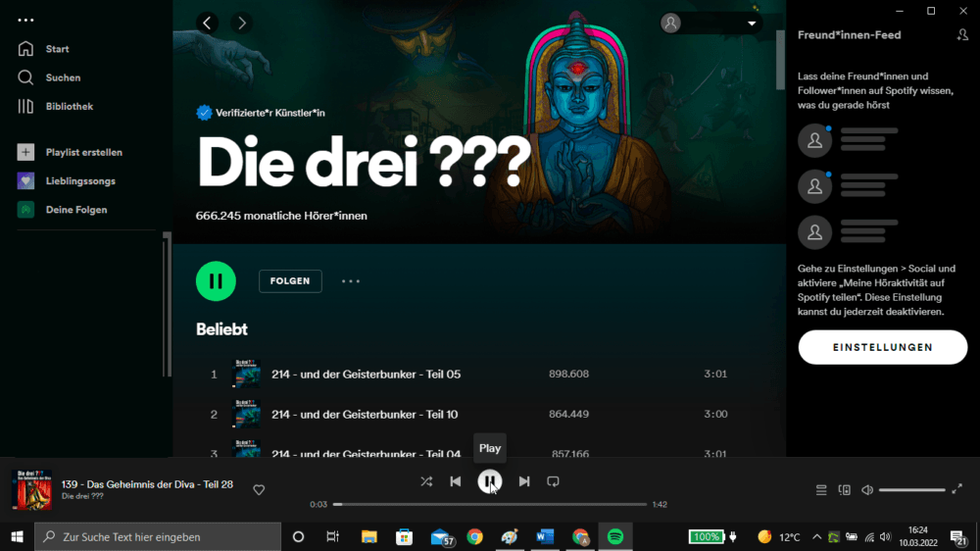Click Playlist erstellen
The height and width of the screenshot is (551, 980).
point(83,152)
